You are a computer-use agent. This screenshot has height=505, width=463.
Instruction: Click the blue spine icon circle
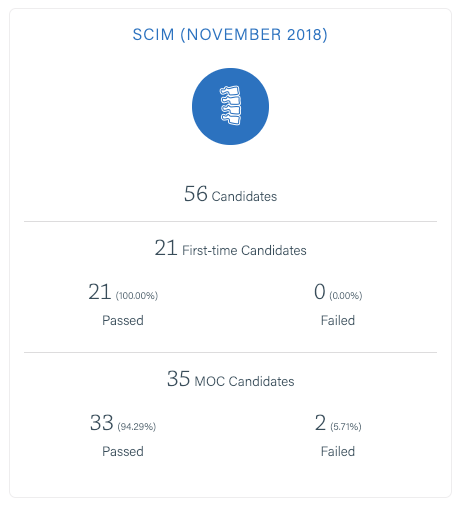[230, 107]
